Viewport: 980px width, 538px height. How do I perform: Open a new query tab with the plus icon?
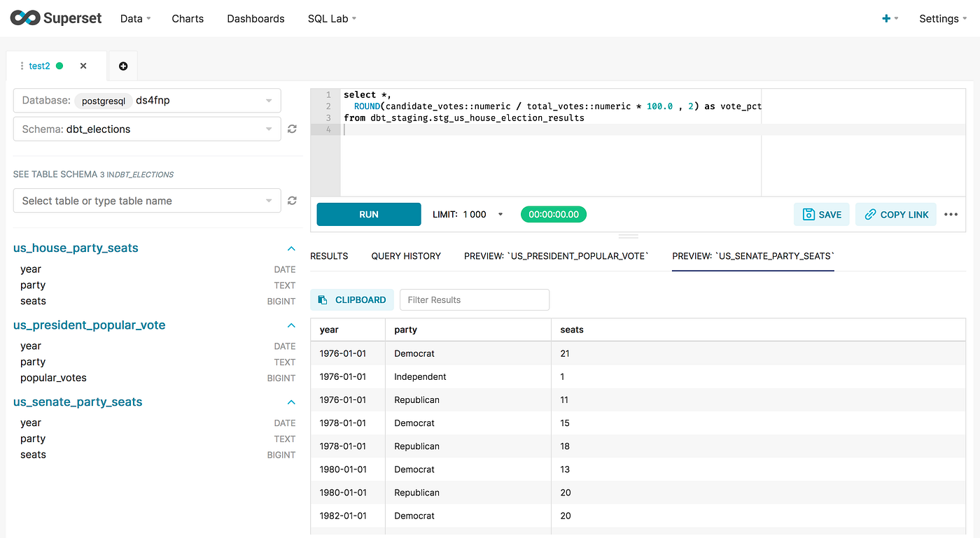click(122, 65)
